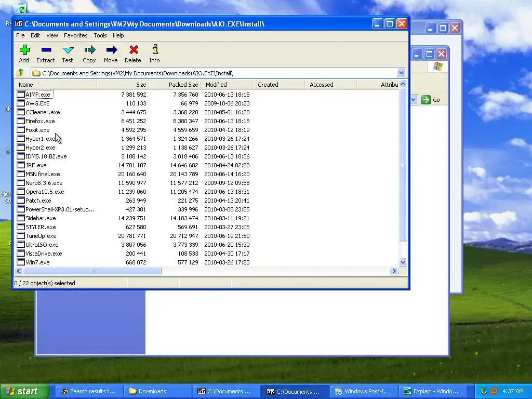Open the File menu
532x399 pixels.
(20, 35)
